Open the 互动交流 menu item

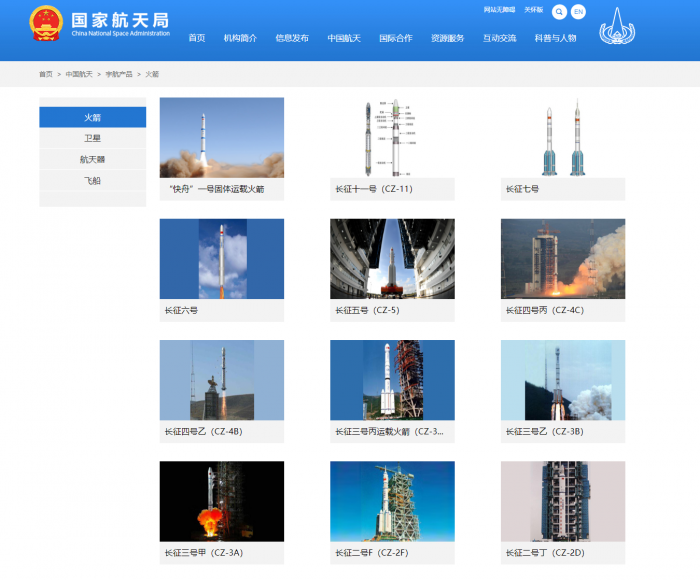pos(500,38)
